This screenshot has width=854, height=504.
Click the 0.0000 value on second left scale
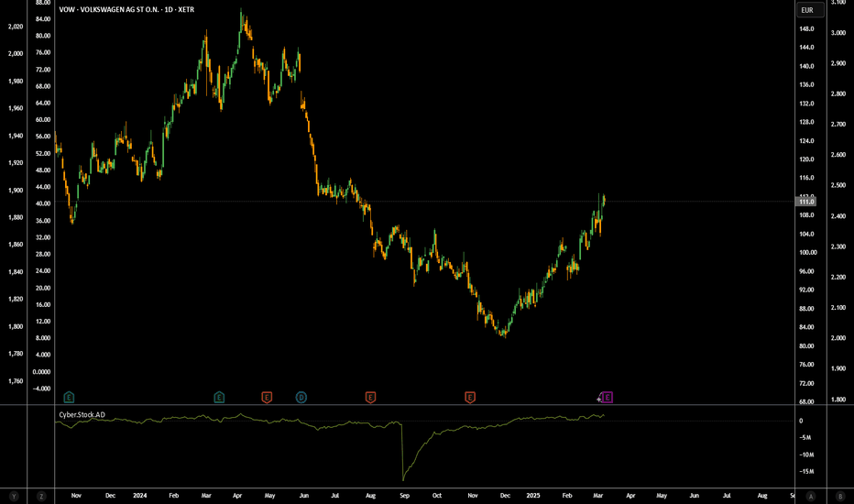tap(41, 372)
